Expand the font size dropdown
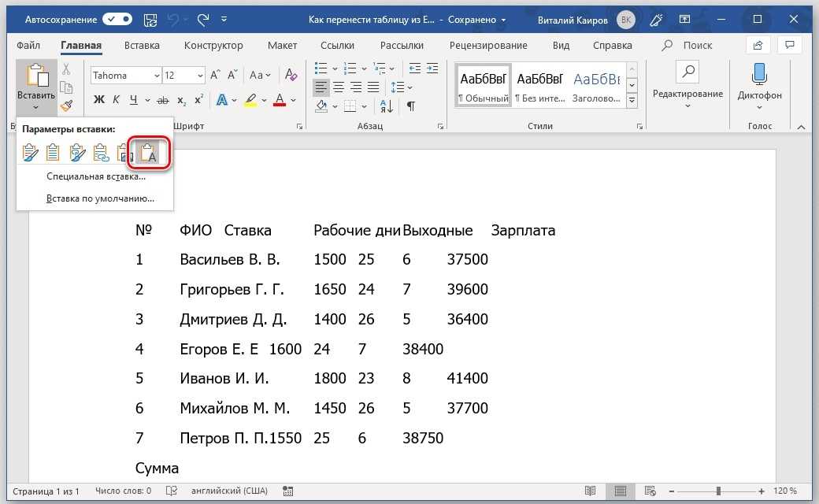819x504 pixels. tap(200, 76)
